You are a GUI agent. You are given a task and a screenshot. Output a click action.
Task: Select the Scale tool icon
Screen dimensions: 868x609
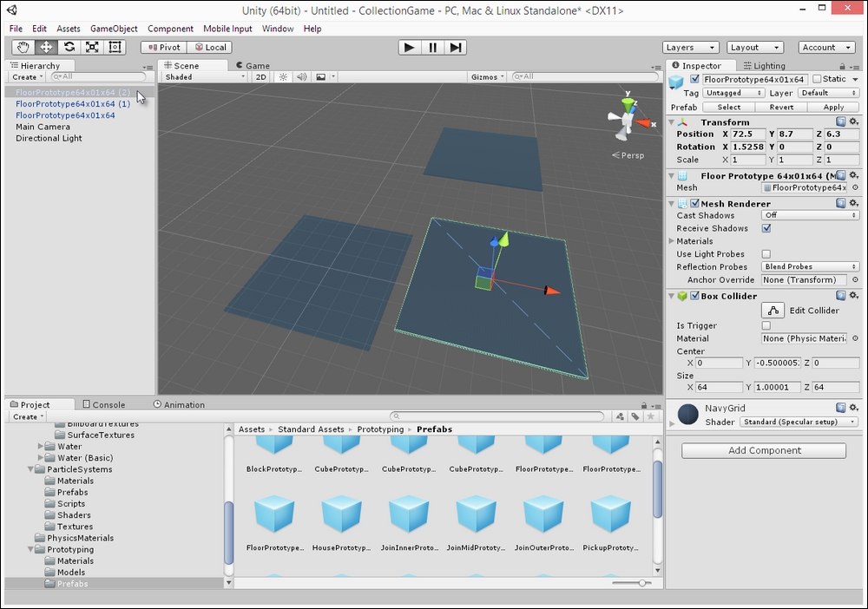coord(92,47)
